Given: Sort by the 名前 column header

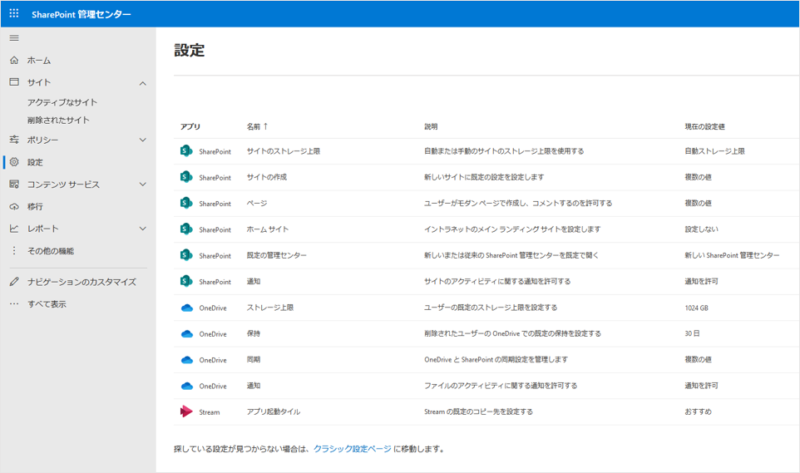Looking at the screenshot, I should coord(257,127).
